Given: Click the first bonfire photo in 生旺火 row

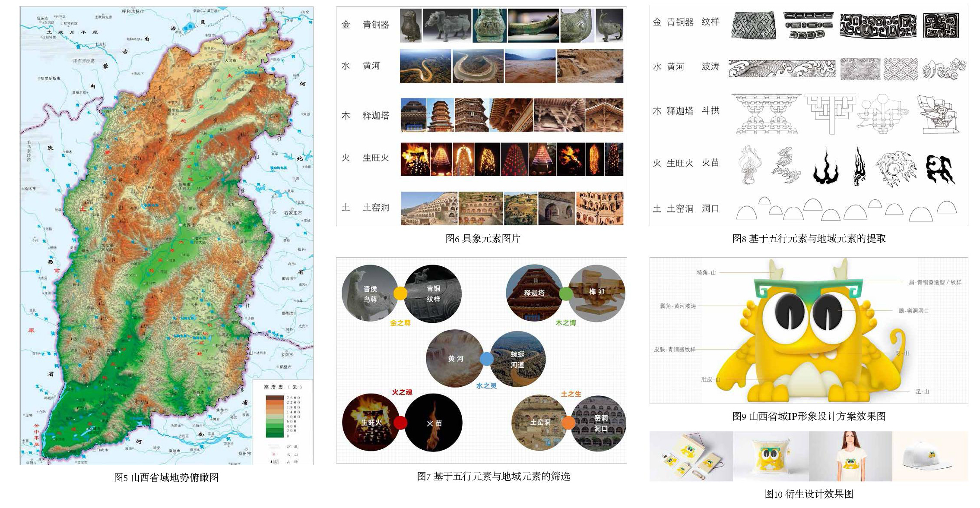Looking at the screenshot, I should tap(415, 159).
